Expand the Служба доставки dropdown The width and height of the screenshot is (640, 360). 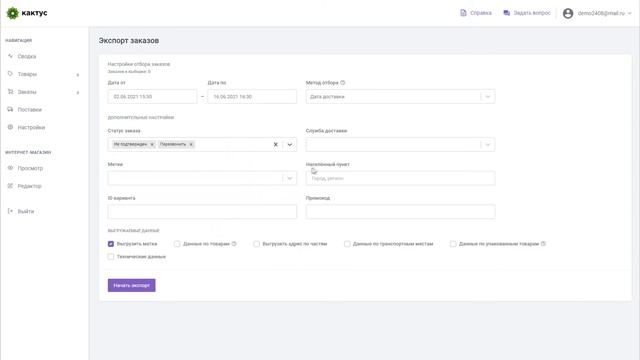point(400,144)
